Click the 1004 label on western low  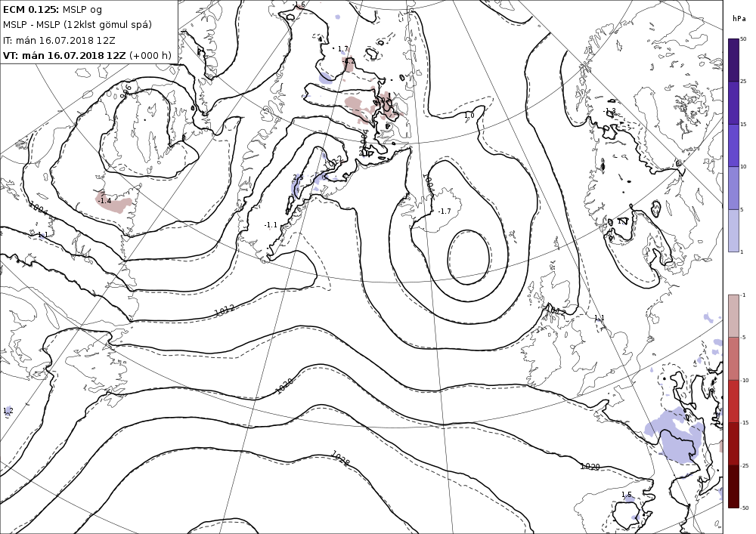(39, 208)
